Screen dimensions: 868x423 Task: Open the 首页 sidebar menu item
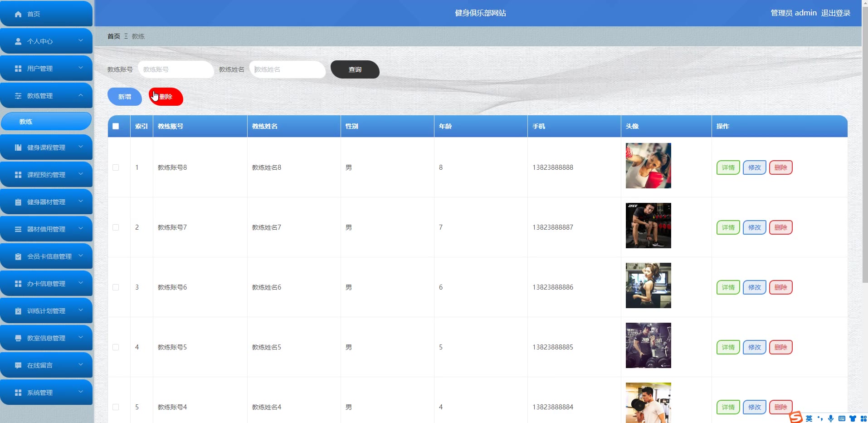(x=46, y=14)
